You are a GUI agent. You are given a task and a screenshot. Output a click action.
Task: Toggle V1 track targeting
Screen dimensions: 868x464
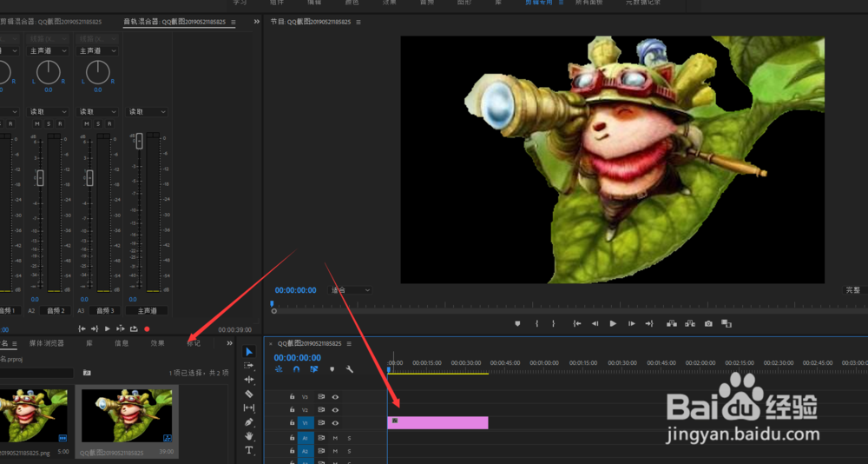305,423
